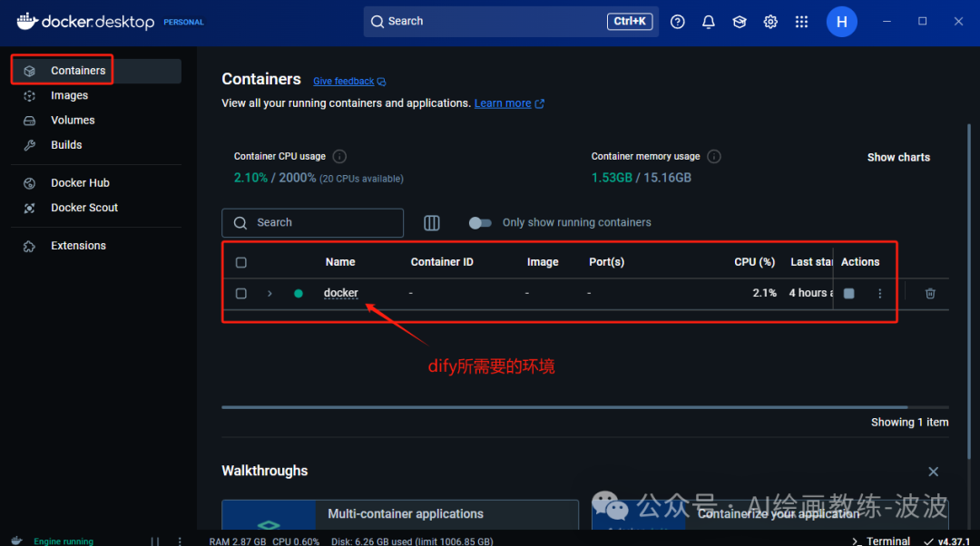
Task: Click the containers Search input field
Action: [x=312, y=223]
